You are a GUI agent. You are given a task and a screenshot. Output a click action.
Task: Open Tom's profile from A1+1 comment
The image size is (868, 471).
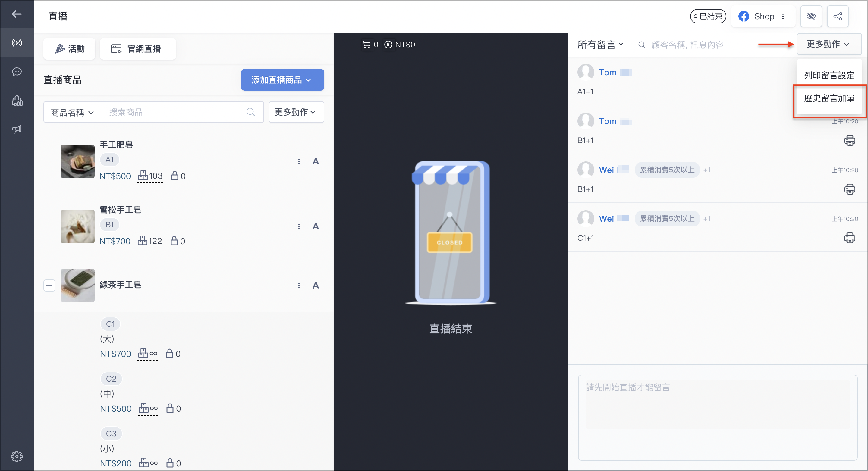[608, 72]
